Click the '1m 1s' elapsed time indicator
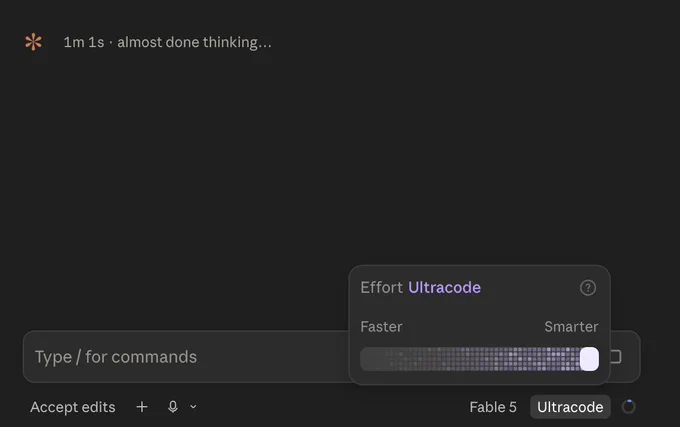Screen dimensions: 680x427 tap(84, 42)
